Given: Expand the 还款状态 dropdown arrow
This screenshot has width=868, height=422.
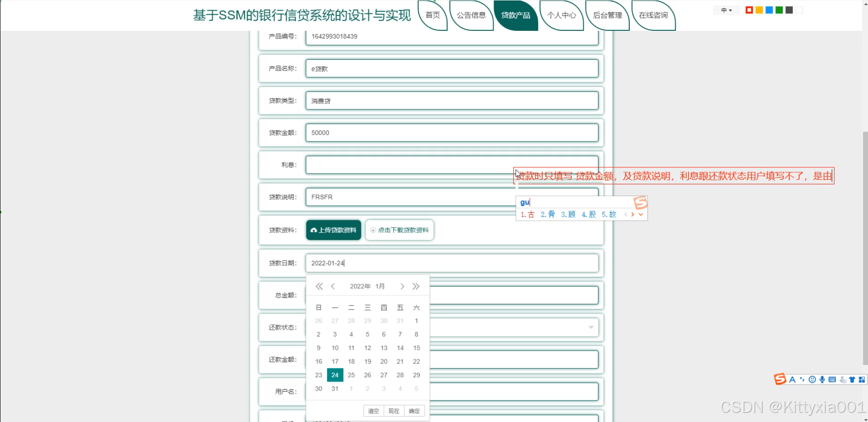Looking at the screenshot, I should 591,327.
